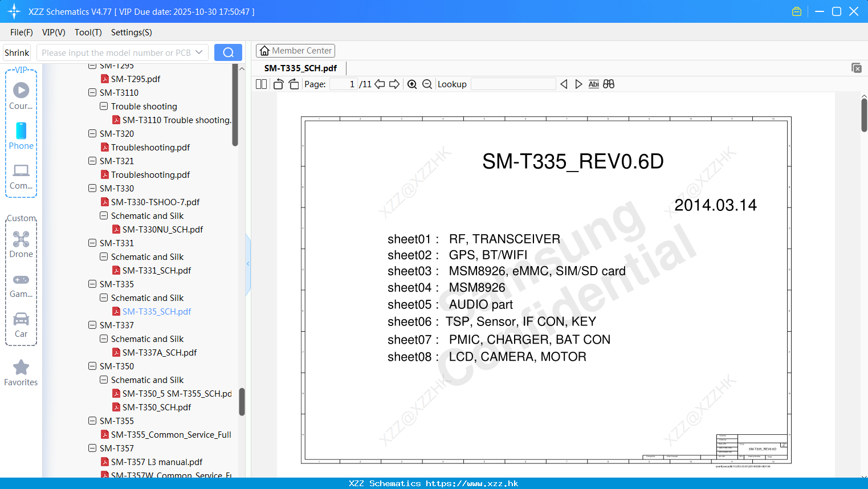Go to the previous page arrow
This screenshot has width=868, height=489.
tap(380, 84)
